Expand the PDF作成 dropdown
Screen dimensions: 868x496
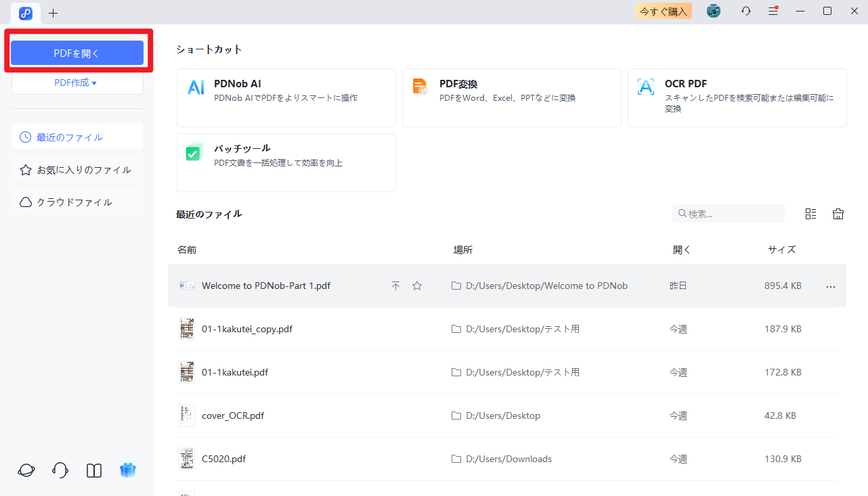coord(77,82)
